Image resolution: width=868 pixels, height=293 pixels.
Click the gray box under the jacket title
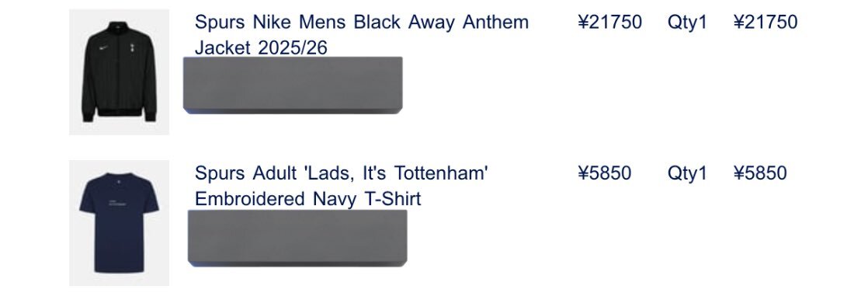pos(293,85)
